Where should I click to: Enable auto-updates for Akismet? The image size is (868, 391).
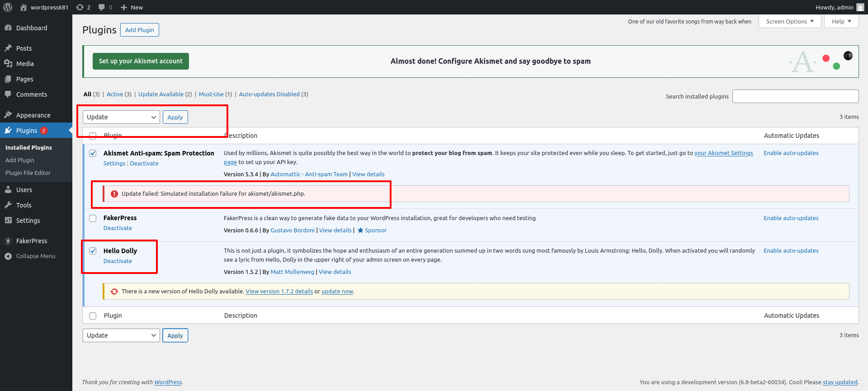tap(791, 153)
